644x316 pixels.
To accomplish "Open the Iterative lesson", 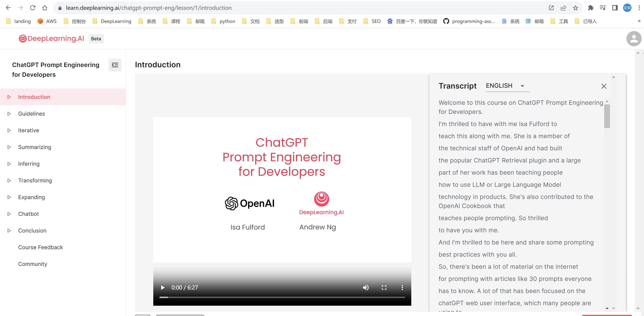I will point(63,130).
